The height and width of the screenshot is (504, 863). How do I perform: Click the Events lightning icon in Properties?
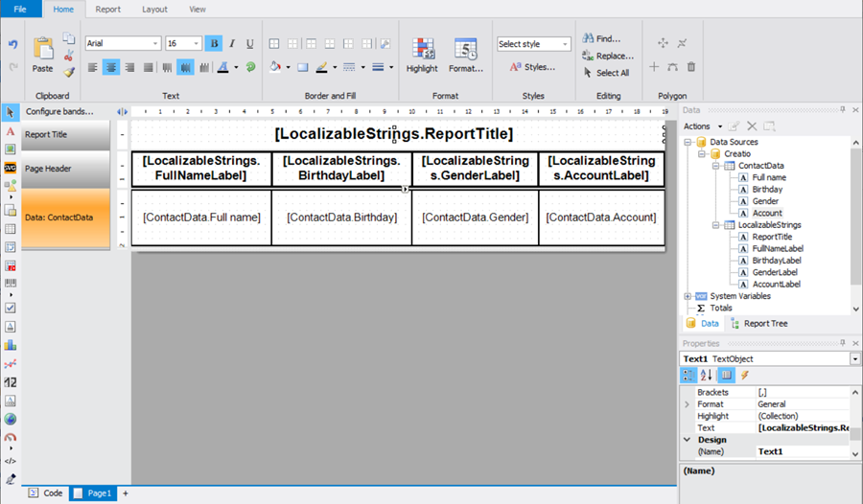point(745,376)
